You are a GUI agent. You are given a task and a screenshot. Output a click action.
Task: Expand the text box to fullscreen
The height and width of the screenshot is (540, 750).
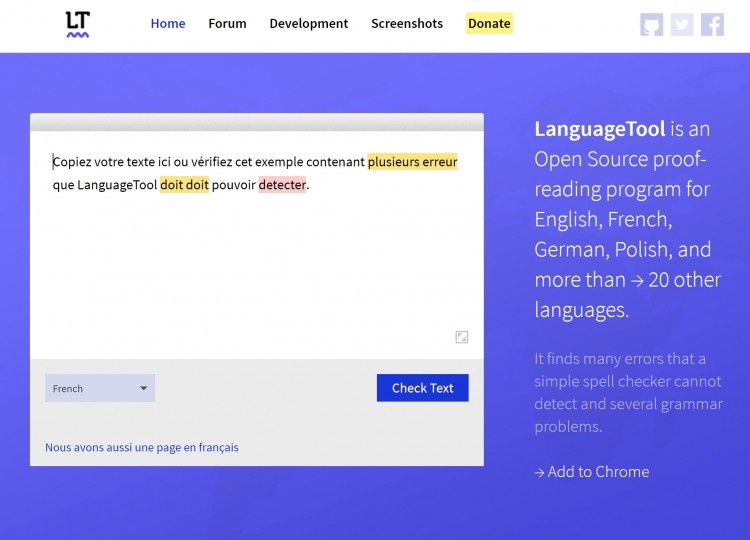[462, 337]
